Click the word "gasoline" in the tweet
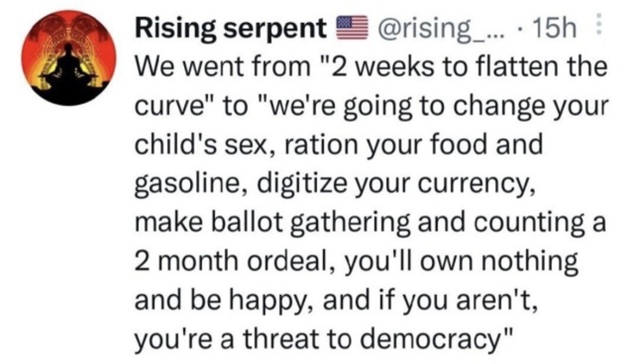Image resolution: width=634 pixels, height=364 pixels. point(188,184)
